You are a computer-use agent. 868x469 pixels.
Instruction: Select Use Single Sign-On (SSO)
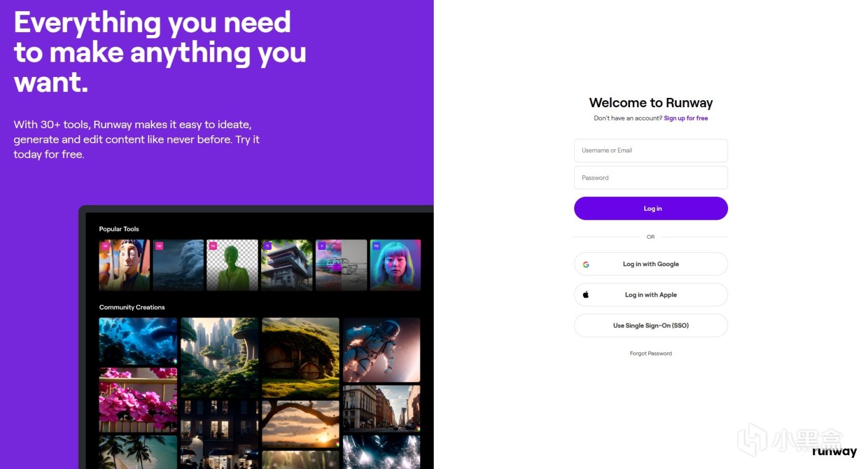click(651, 326)
